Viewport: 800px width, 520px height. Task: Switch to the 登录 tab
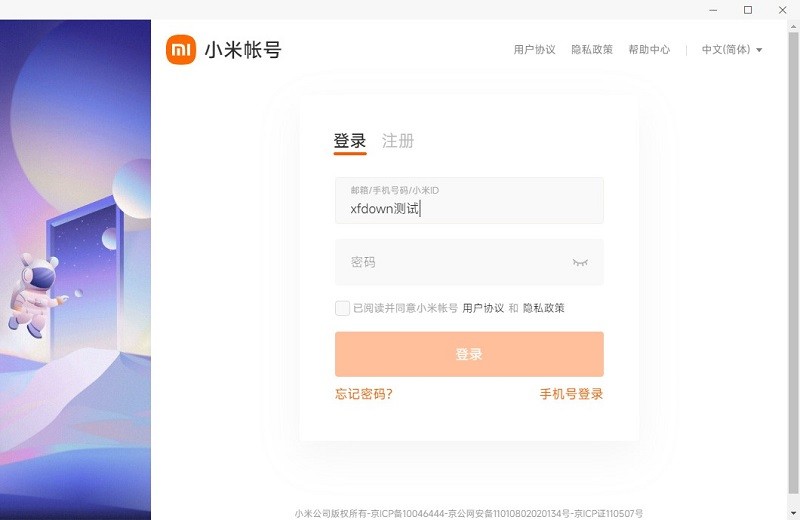tap(350, 141)
